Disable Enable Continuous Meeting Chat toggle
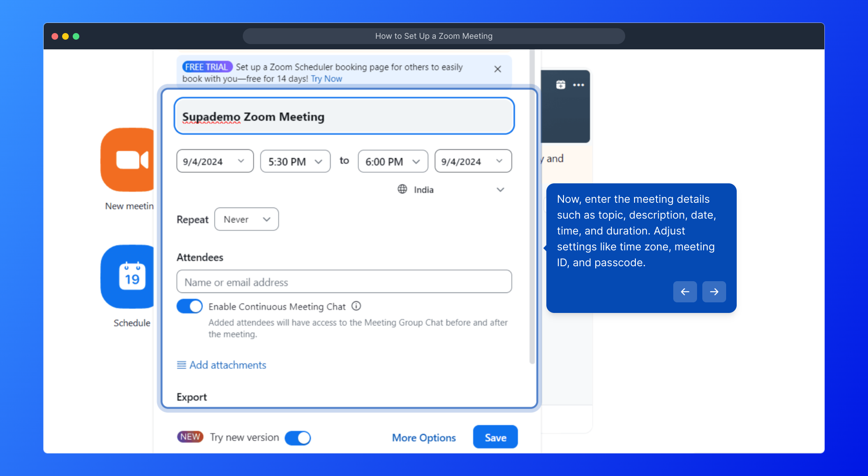 point(189,306)
